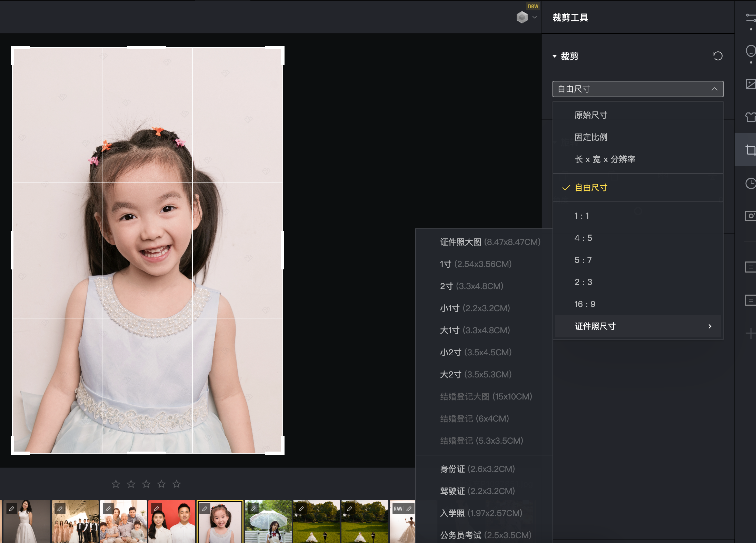Image resolution: width=756 pixels, height=543 pixels.
Task: Click edit pencil on umbrella girl thumbnail
Action: (253, 509)
